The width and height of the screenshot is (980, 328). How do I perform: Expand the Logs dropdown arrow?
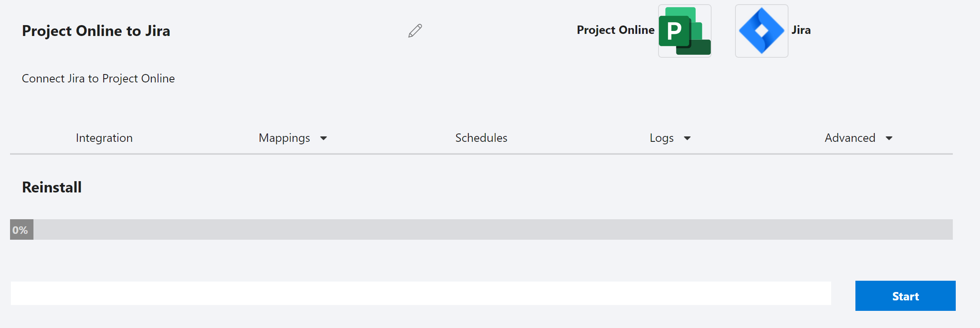[687, 138]
